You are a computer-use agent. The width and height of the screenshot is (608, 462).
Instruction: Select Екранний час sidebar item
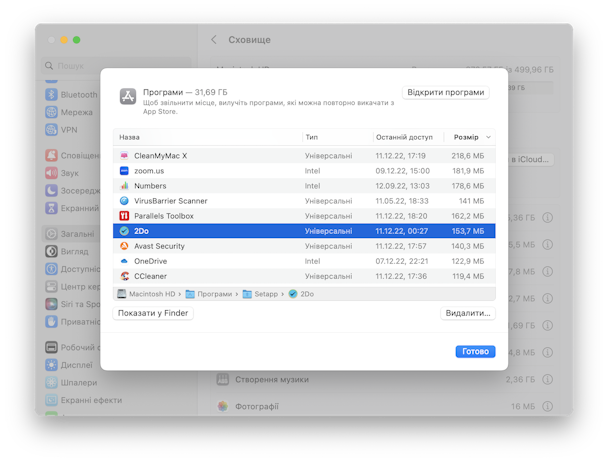(x=72, y=208)
